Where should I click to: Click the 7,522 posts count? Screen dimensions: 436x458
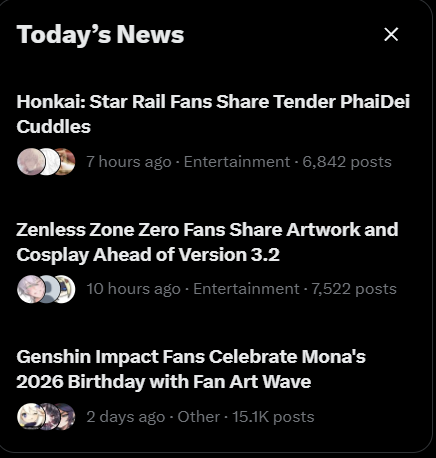354,289
